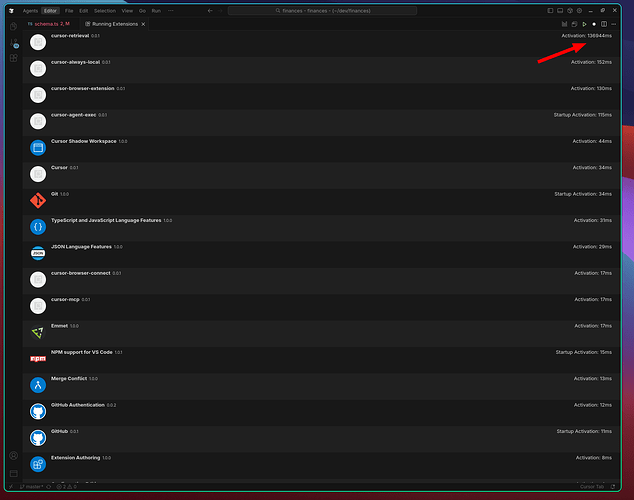Open the Edit menu

tap(84, 11)
